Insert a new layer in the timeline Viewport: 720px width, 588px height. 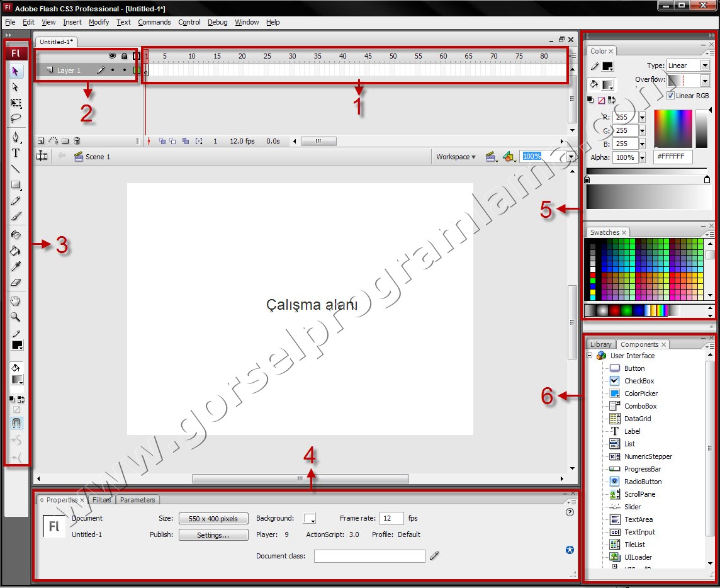click(x=40, y=140)
